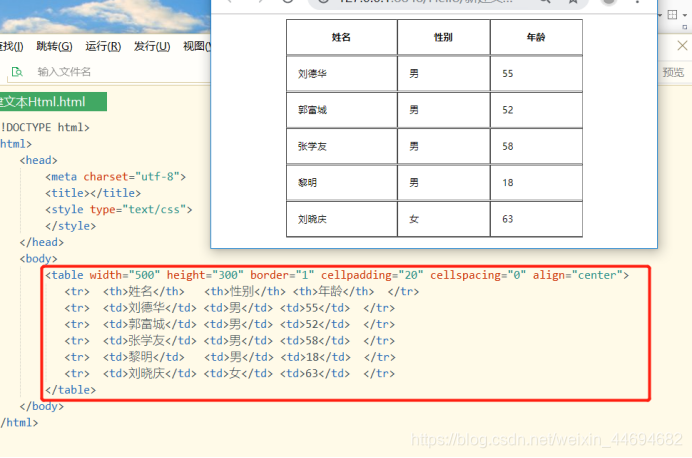Click the grid layout icon at top right
The width and height of the screenshot is (692, 458).
(x=672, y=15)
